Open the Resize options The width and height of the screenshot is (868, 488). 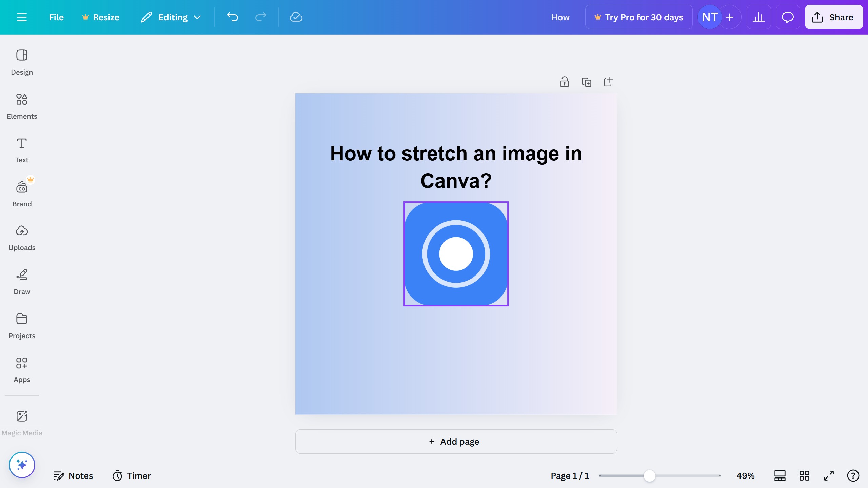[x=100, y=17]
